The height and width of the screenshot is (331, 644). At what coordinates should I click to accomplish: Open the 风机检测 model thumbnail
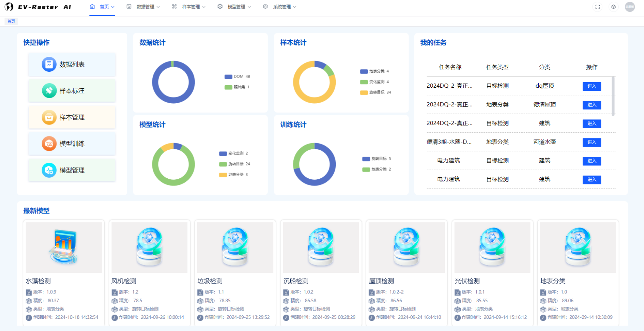pos(149,247)
